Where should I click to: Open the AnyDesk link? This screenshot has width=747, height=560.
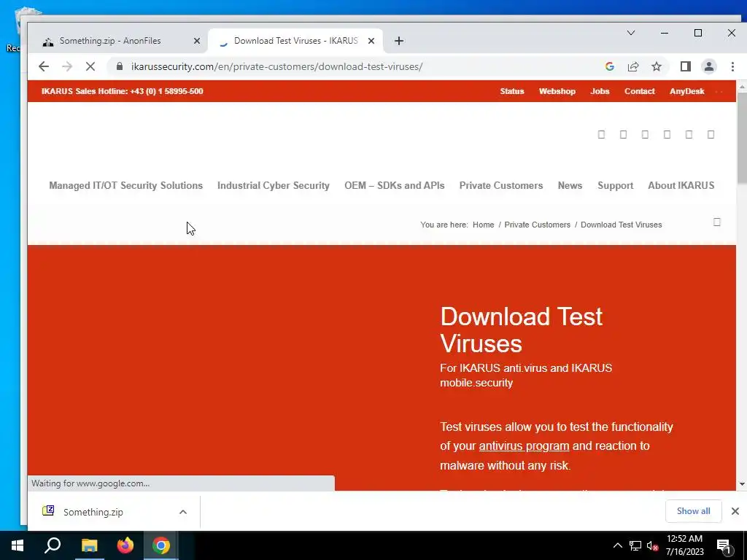point(686,91)
